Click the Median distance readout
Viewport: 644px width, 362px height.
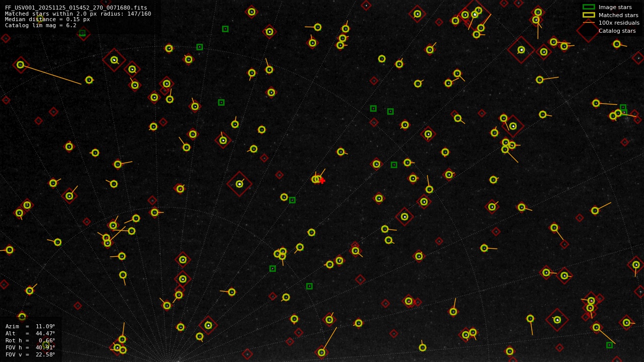pyautogui.click(x=47, y=20)
